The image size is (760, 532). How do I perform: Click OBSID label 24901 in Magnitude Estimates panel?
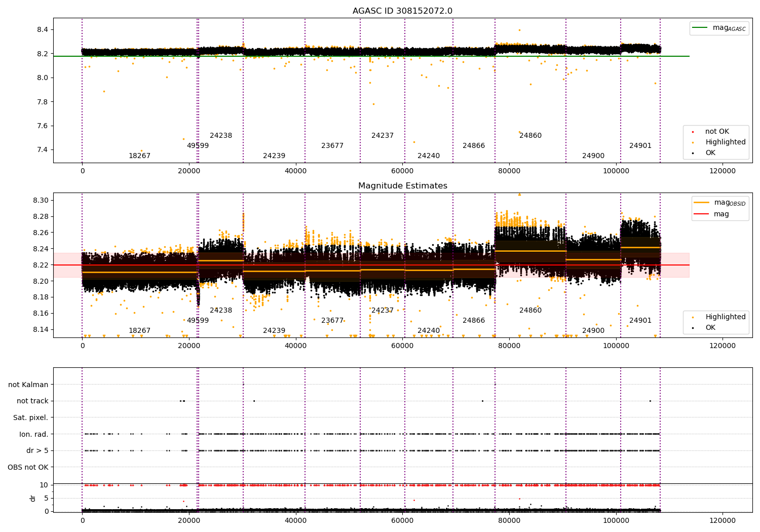point(640,320)
